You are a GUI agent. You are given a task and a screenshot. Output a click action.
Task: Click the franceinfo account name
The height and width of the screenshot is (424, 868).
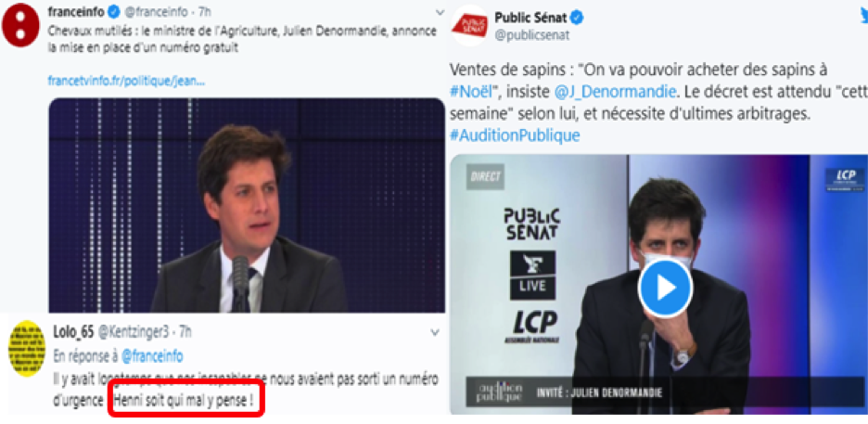pyautogui.click(x=77, y=12)
